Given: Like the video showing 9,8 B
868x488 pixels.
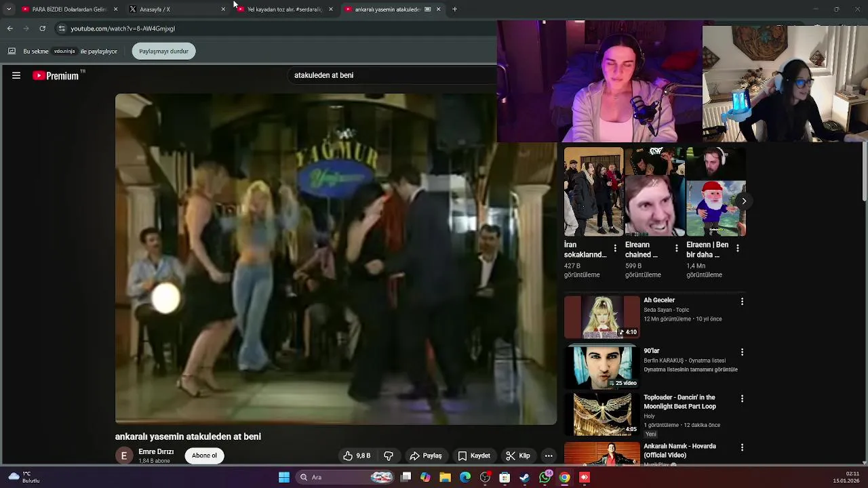Looking at the screenshot, I should tap(356, 455).
